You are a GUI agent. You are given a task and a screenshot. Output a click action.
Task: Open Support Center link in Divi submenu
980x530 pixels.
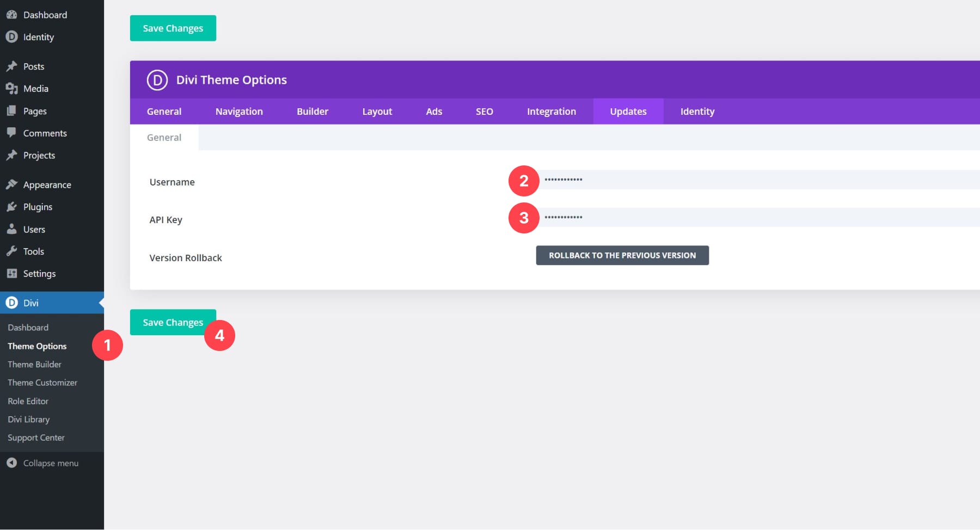(36, 437)
